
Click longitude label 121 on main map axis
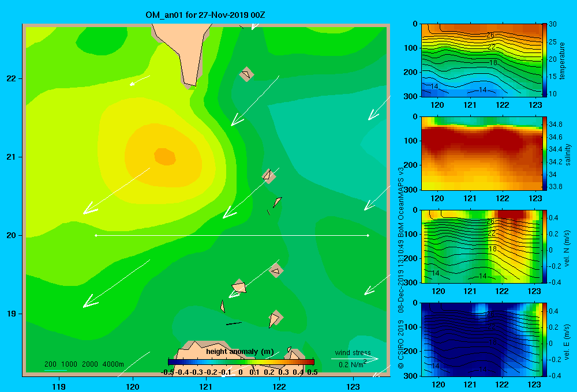pyautogui.click(x=206, y=386)
